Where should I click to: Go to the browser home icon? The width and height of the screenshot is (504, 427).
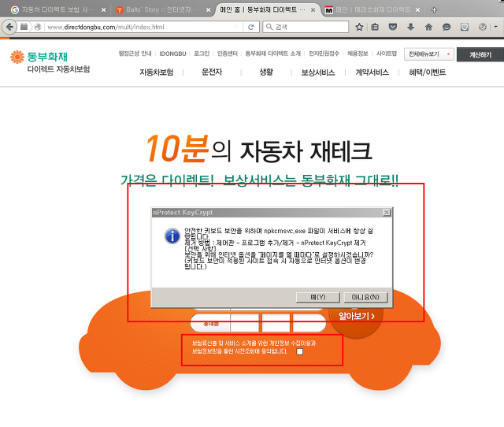tap(428, 27)
